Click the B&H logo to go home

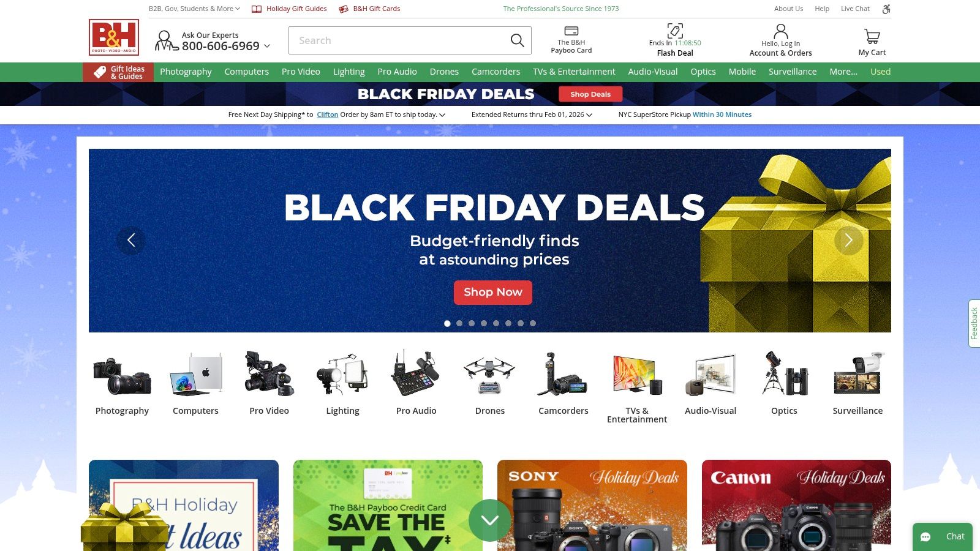click(114, 37)
